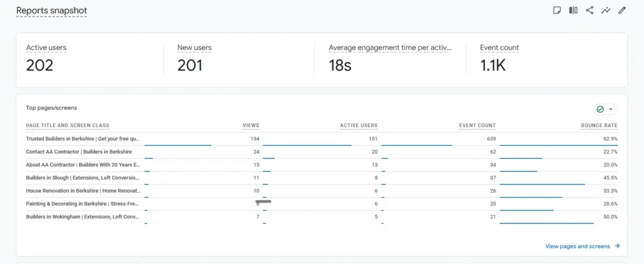Click the About AA Contractor row

pyautogui.click(x=321, y=165)
